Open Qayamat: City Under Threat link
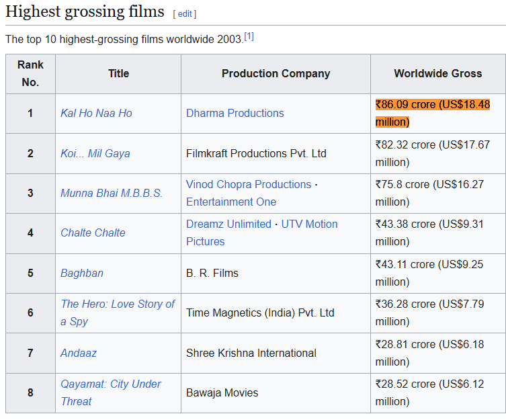 click(x=111, y=392)
